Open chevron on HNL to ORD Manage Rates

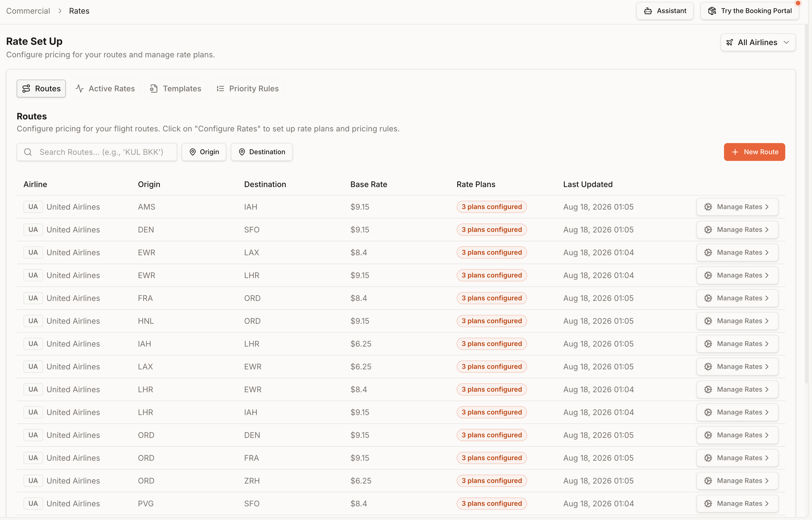click(x=767, y=321)
